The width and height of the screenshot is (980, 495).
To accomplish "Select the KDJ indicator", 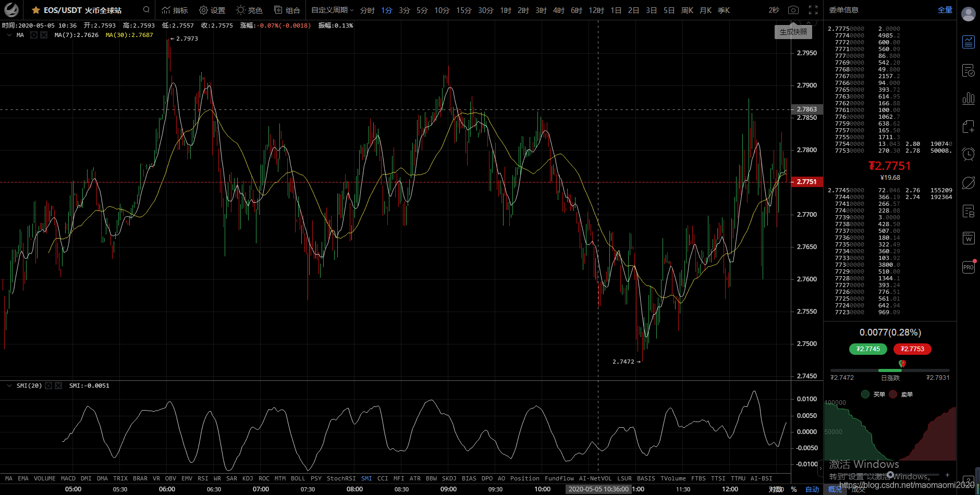I will [248, 478].
